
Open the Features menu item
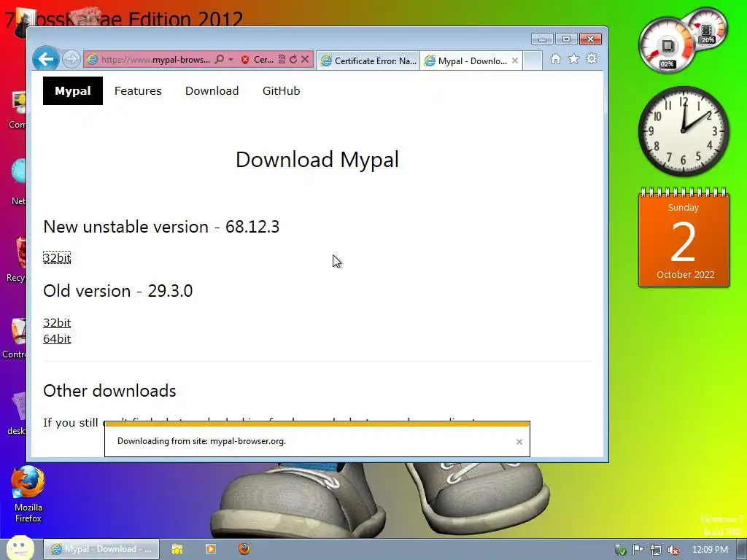click(x=138, y=91)
